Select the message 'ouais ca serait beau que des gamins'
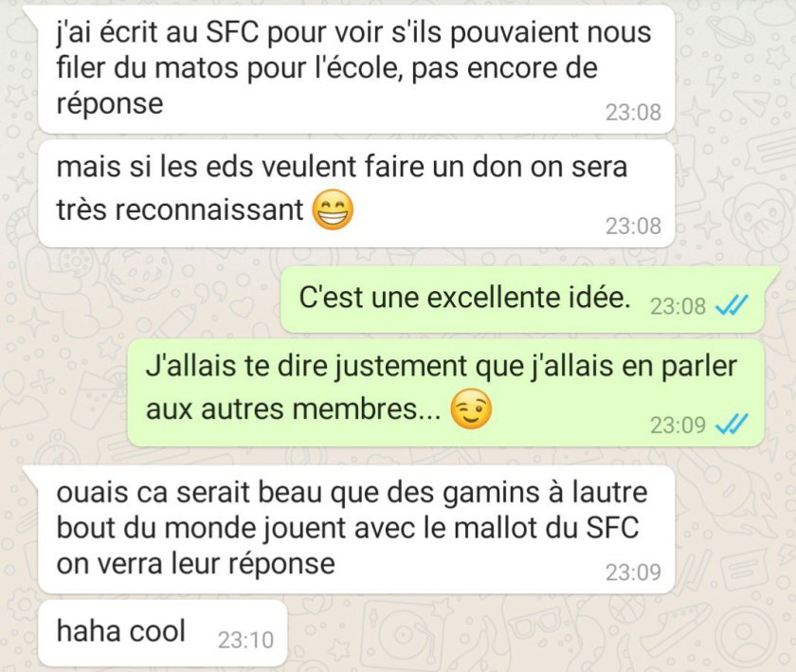The width and height of the screenshot is (796, 672). [356, 529]
